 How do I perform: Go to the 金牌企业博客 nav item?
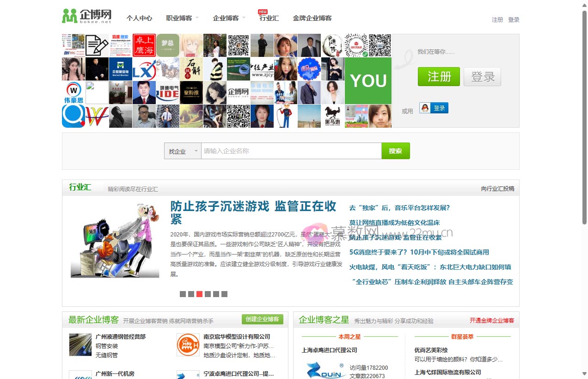click(312, 18)
